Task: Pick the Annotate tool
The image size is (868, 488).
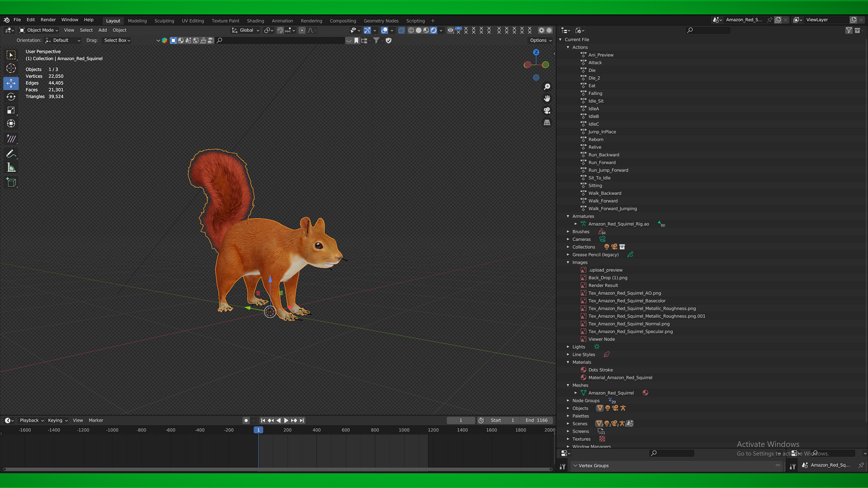Action: coord(11,154)
